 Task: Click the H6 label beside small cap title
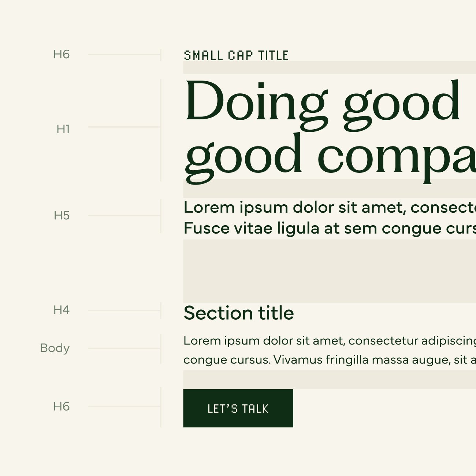[62, 55]
